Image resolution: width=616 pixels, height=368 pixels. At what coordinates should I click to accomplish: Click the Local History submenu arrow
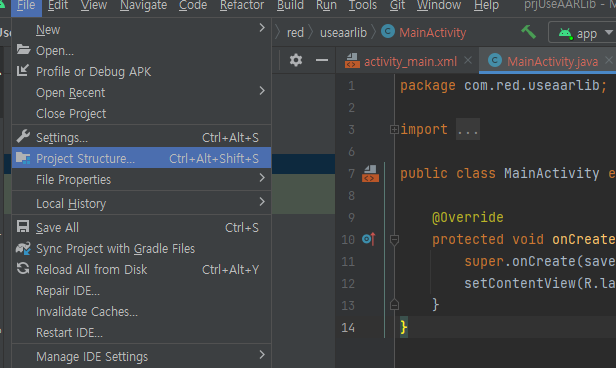click(262, 201)
